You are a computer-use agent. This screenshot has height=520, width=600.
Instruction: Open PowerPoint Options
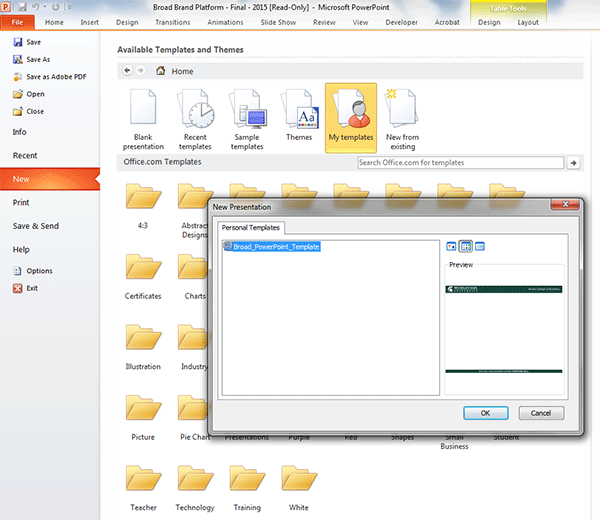coord(33,271)
